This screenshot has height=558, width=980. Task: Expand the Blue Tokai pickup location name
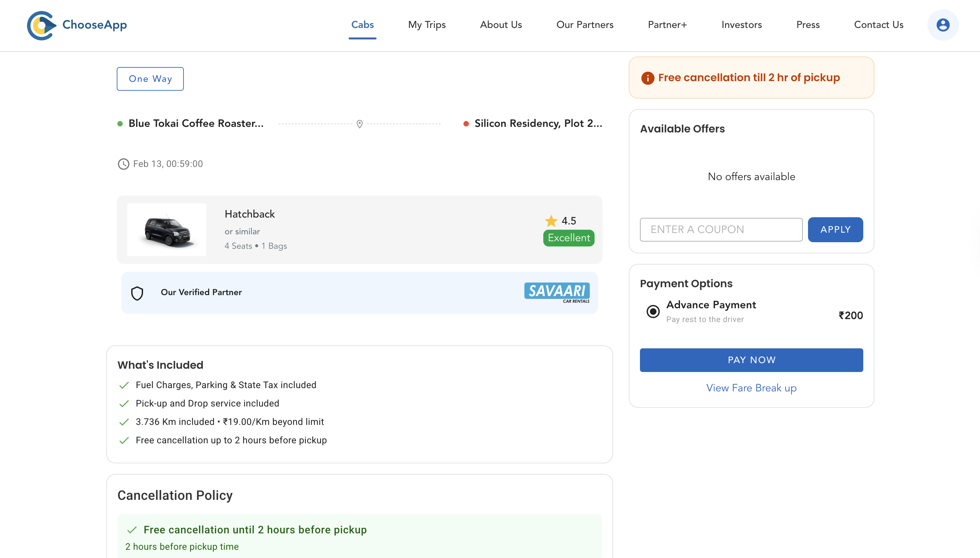click(x=196, y=123)
